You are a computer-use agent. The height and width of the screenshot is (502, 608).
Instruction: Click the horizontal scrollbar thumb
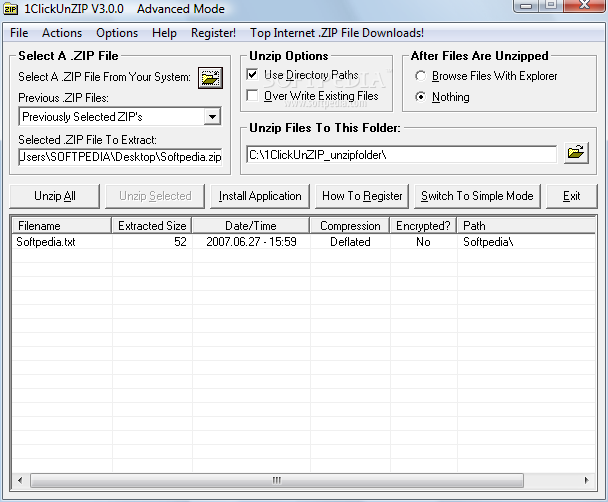[x=277, y=481]
